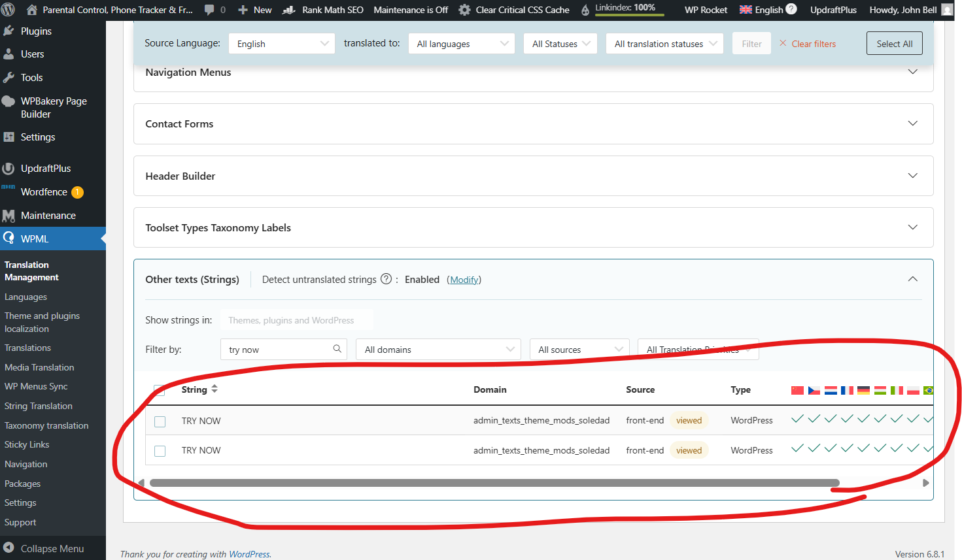Open the All sources dropdown
This screenshot has width=962, height=560.
[x=579, y=350]
